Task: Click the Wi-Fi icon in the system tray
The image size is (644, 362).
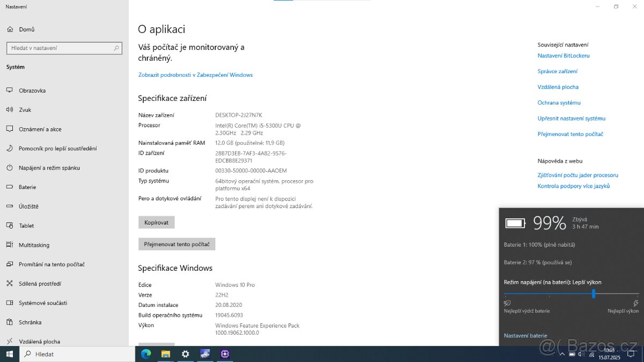Action: click(x=591, y=354)
